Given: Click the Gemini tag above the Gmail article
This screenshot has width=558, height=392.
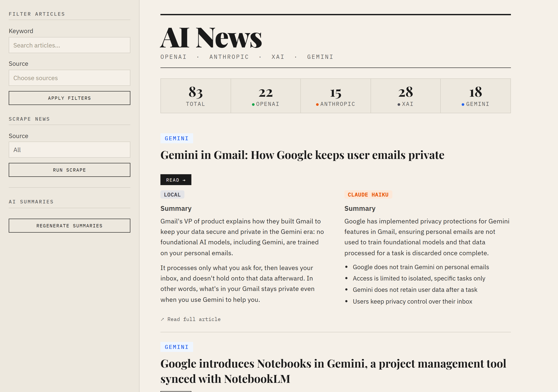Looking at the screenshot, I should click(177, 138).
